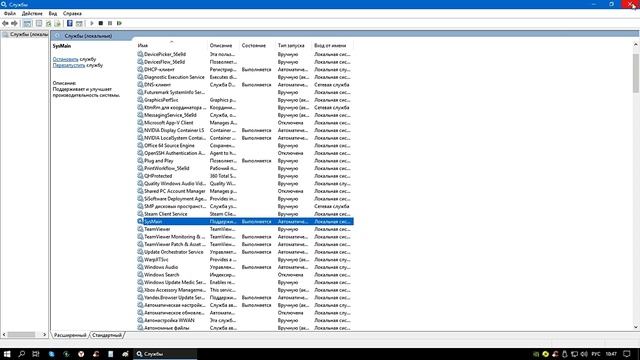The width and height of the screenshot is (640, 360).
Task: Click the Back arrow in the toolbar
Action: (x=5, y=23)
